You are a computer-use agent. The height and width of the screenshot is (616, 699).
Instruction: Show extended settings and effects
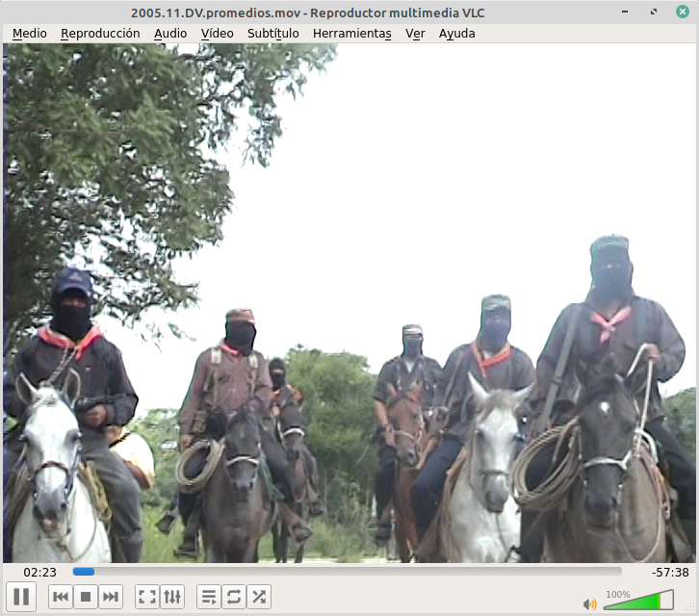(x=172, y=596)
